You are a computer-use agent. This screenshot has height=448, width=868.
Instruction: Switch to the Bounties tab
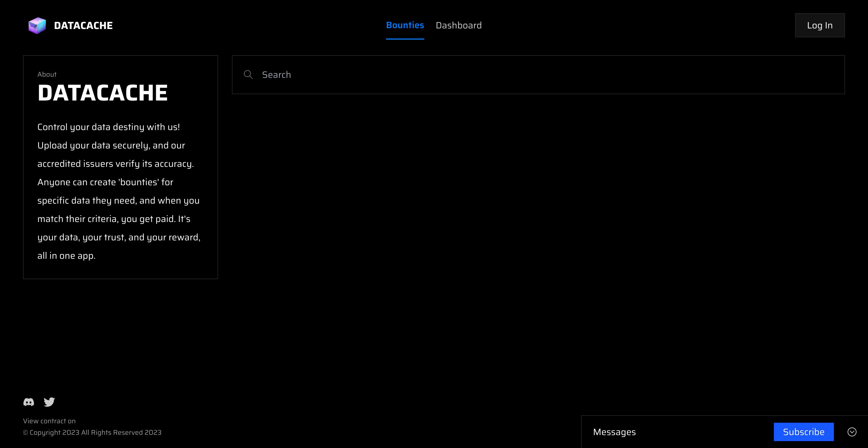(405, 25)
